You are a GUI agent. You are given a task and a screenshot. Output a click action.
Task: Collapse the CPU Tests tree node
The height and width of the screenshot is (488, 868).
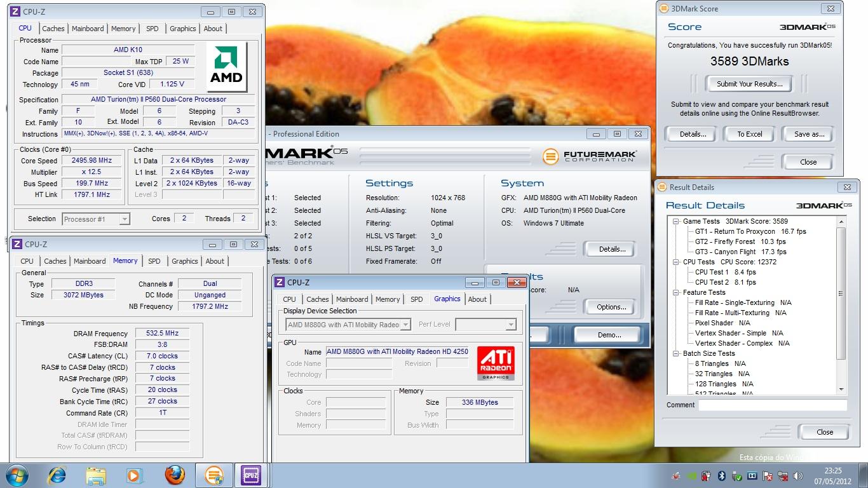[676, 262]
